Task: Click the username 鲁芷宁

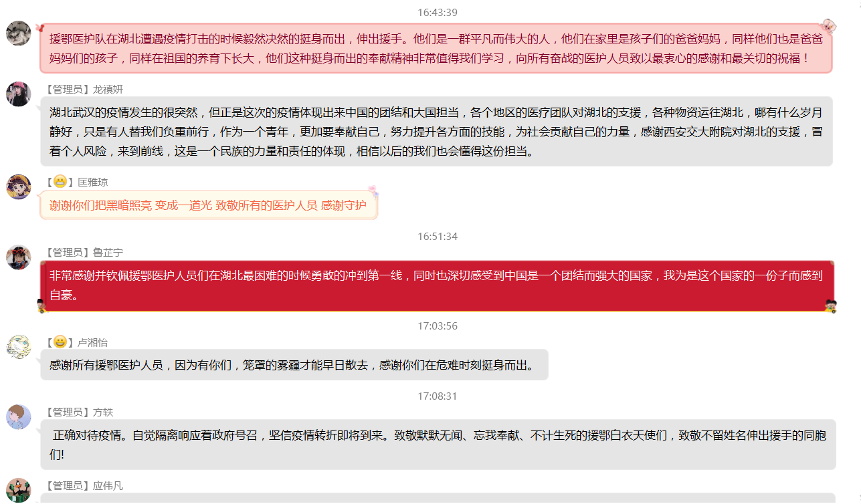Action: pos(108,252)
